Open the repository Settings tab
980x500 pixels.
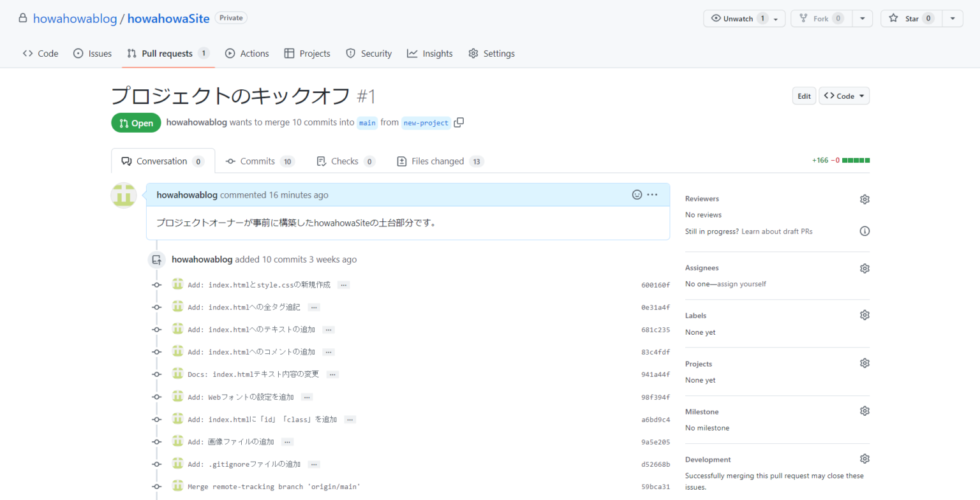[491, 54]
